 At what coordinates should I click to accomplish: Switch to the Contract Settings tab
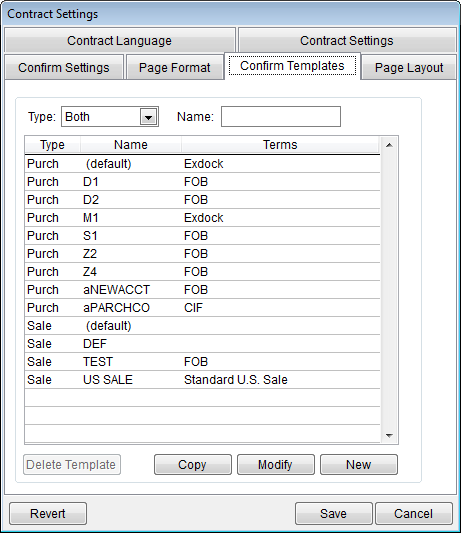347,40
